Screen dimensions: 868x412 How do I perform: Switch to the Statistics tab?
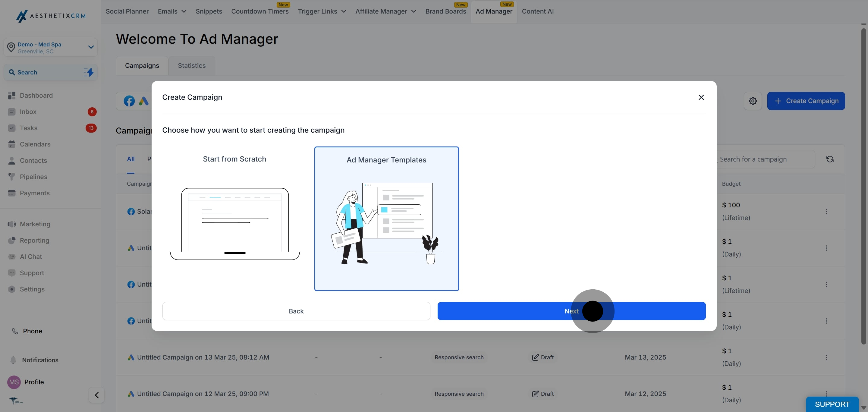click(191, 65)
